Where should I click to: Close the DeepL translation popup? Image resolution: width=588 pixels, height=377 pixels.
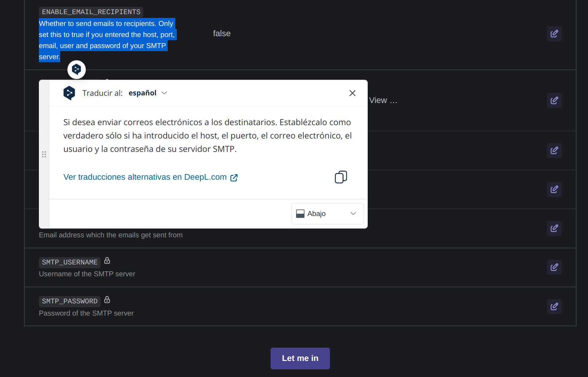click(352, 93)
